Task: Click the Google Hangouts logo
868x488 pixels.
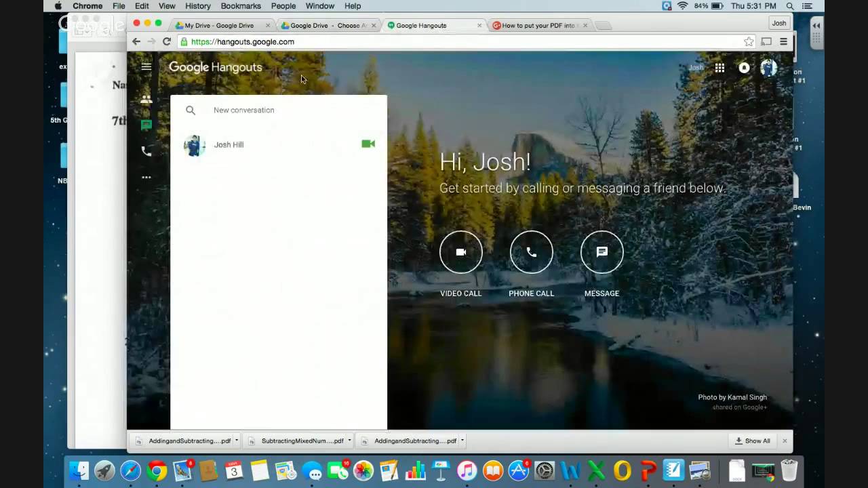Action: click(x=215, y=67)
